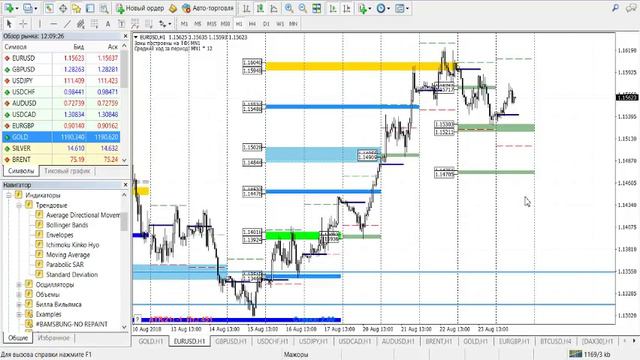640x360 pixels.
Task: Switch timeframe to M5
Action: point(198,24)
